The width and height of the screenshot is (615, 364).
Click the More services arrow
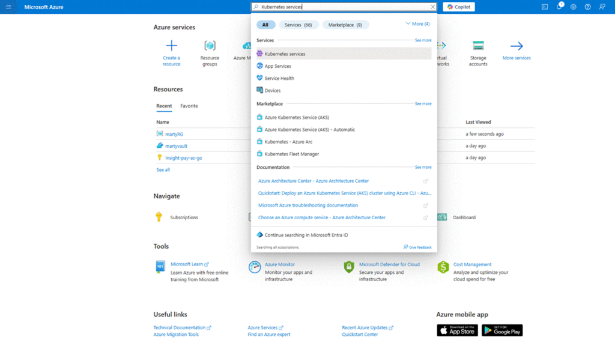[517, 46]
